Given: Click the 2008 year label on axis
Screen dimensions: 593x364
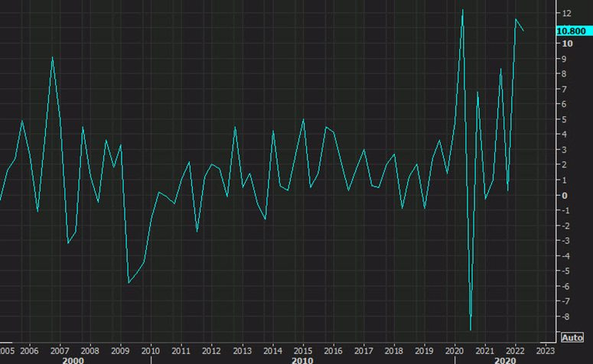Looking at the screenshot, I should [90, 351].
